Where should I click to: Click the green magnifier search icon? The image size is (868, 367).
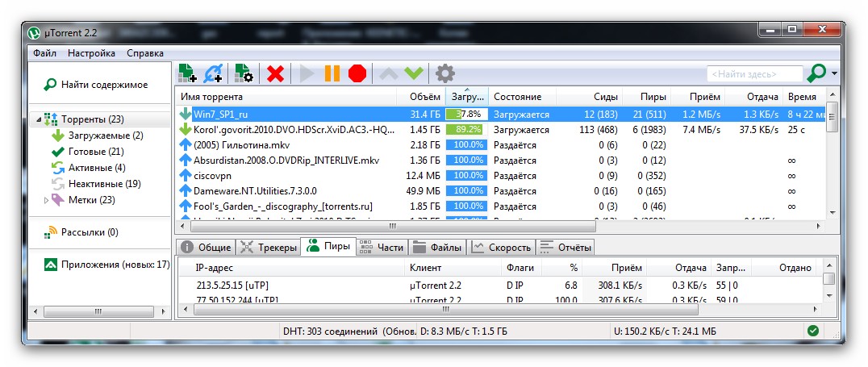(x=816, y=73)
